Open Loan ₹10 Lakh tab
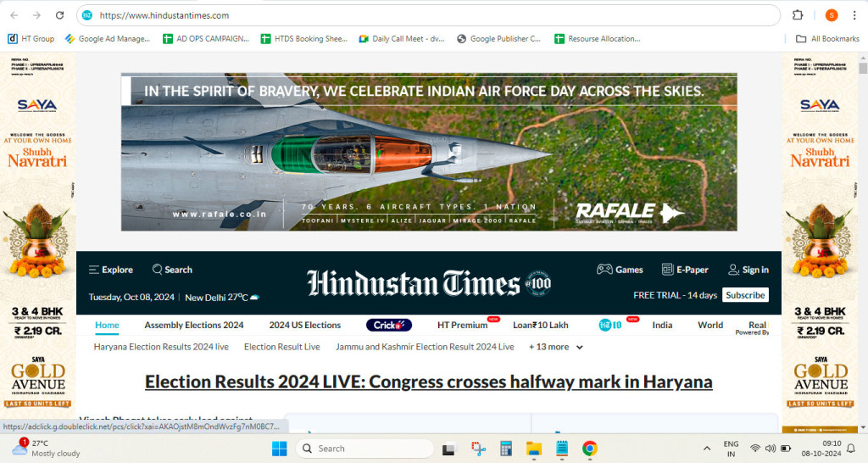The image size is (868, 463). [540, 325]
